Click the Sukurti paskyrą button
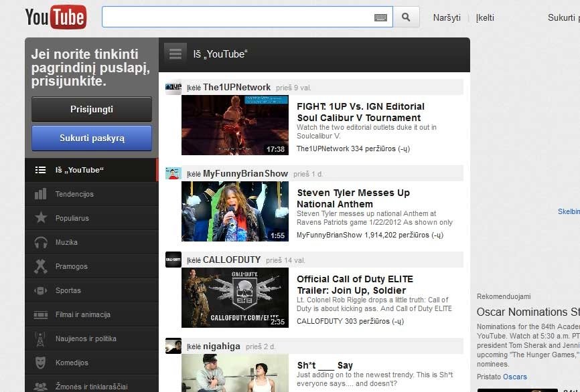The height and width of the screenshot is (392, 580). [92, 138]
